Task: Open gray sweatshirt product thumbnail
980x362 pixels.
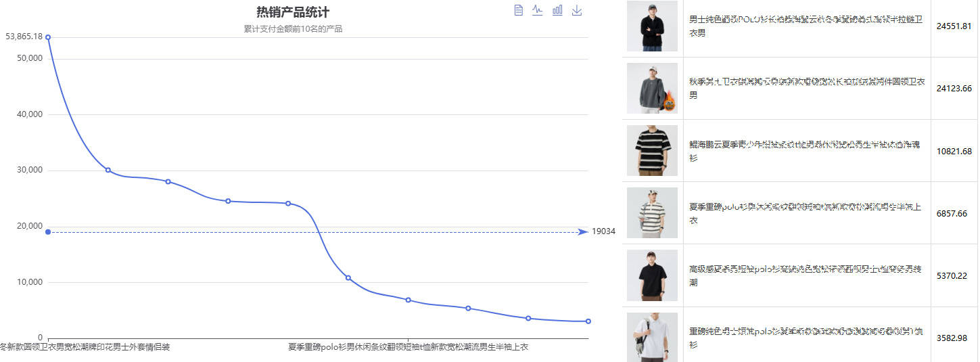Action: pyautogui.click(x=652, y=89)
